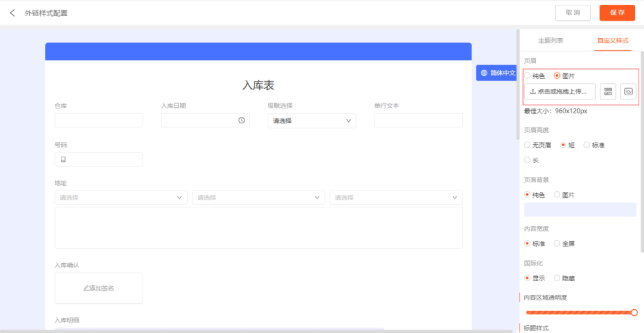
Task: Click the 内容区域透明度 slider handle
Action: pyautogui.click(x=634, y=313)
